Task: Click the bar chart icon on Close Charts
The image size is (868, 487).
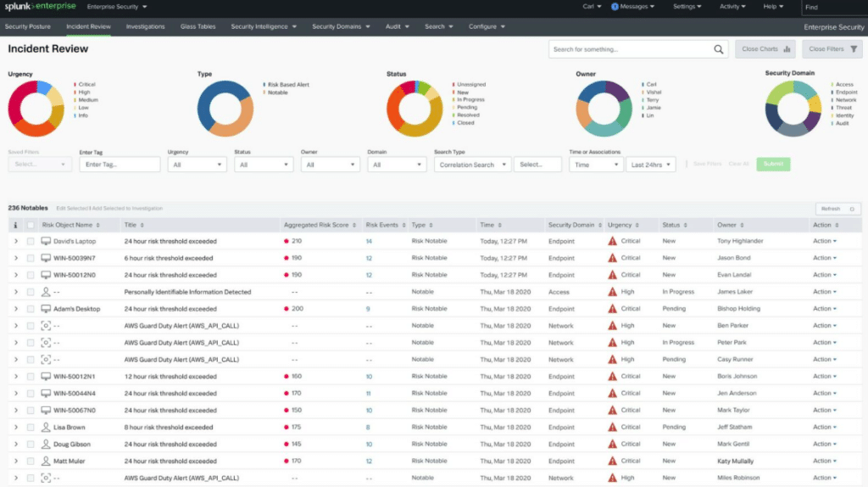Action: point(787,49)
